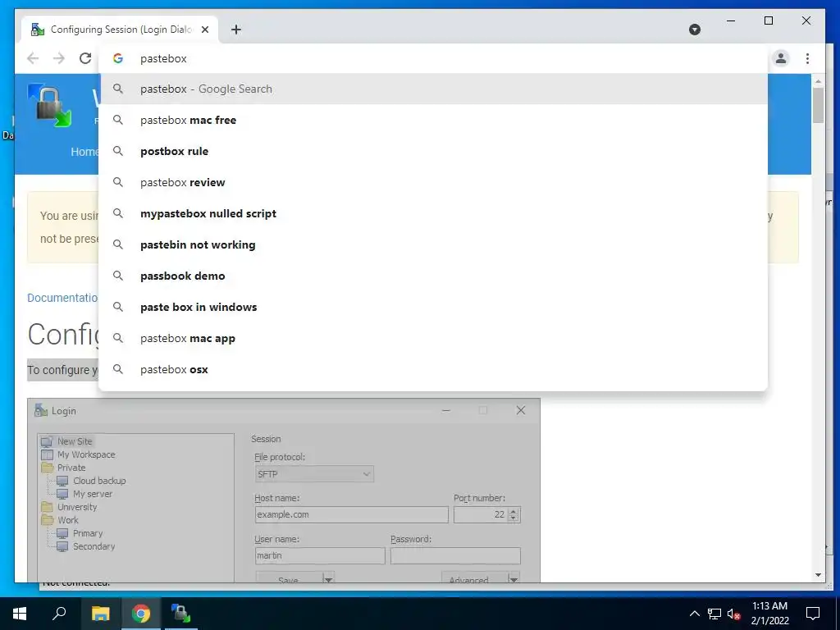840x630 pixels.
Task: Click search icon beside pastebox review
Action: (118, 182)
